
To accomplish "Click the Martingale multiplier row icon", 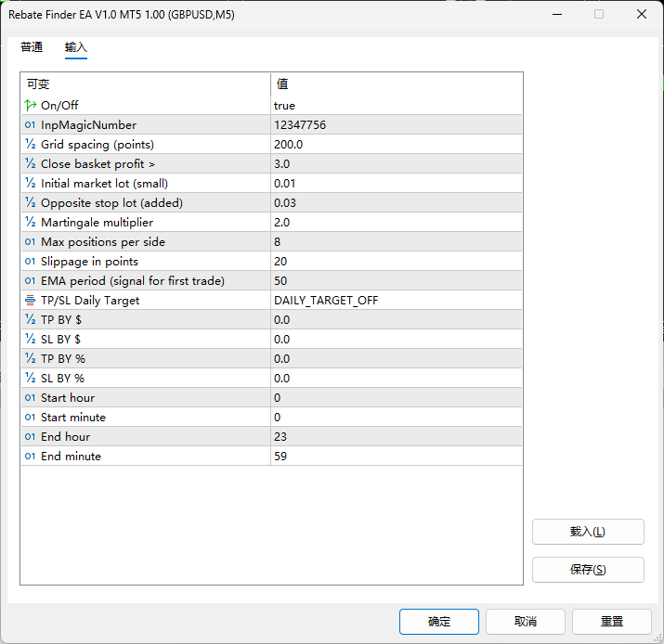I will [31, 223].
